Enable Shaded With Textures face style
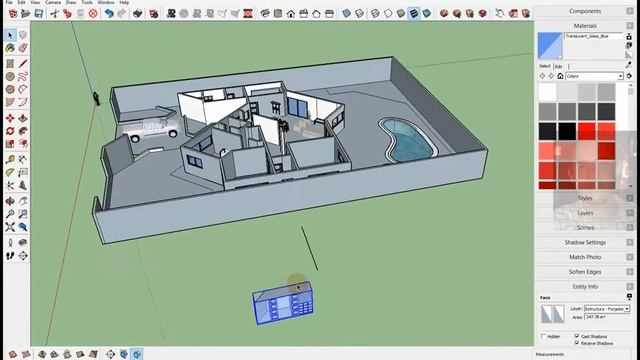 [414, 13]
